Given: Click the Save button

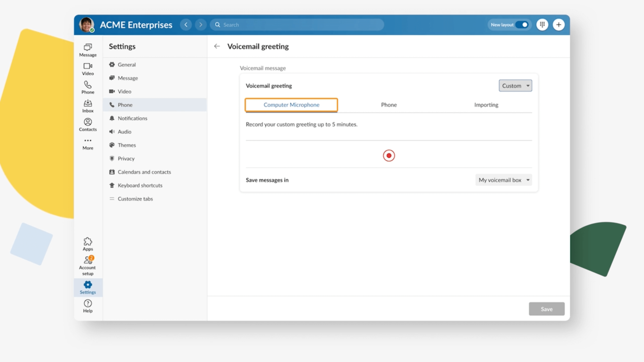Looking at the screenshot, I should [547, 309].
